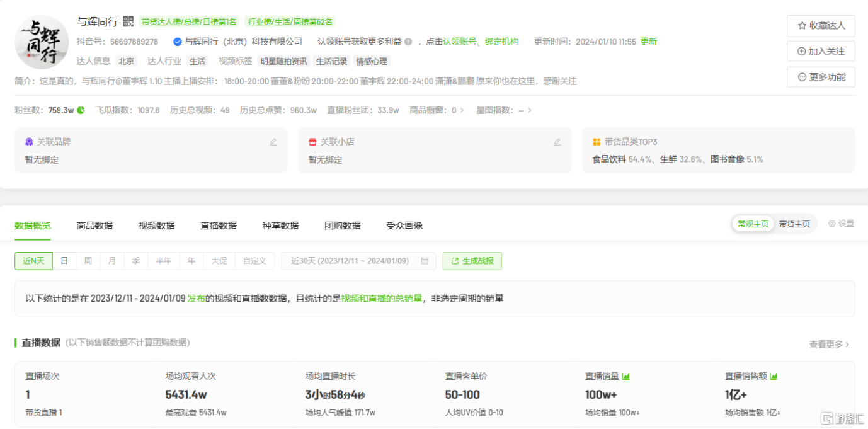Image resolution: width=868 pixels, height=429 pixels.
Task: Select 带货主页 toggle
Action: 794,224
